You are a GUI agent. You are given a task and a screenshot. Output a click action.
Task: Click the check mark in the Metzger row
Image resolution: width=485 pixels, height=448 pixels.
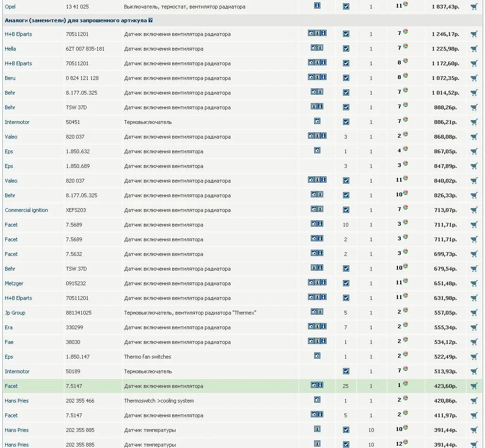(346, 283)
